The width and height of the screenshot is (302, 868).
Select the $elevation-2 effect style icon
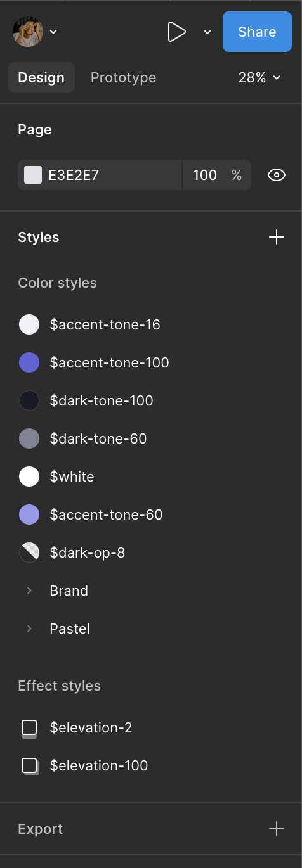[29, 728]
